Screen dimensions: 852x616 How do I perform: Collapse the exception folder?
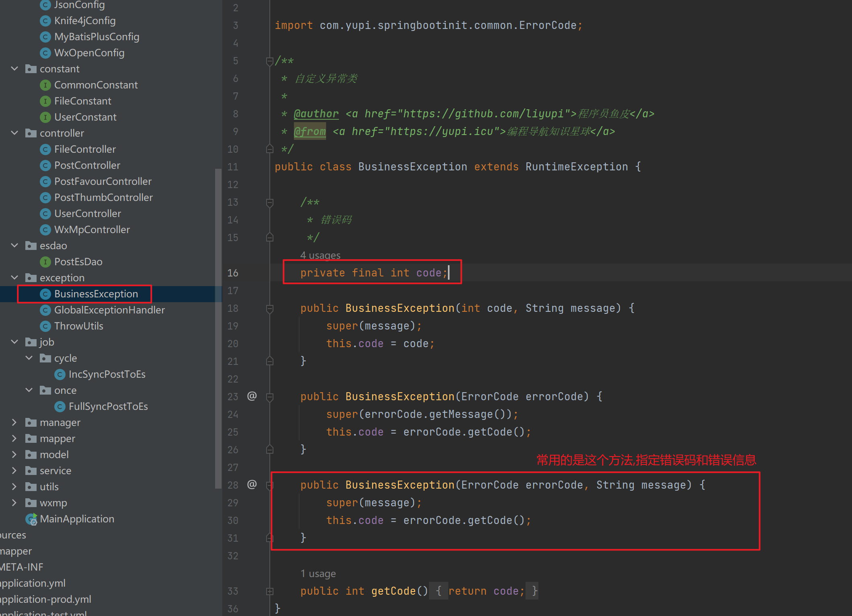[14, 278]
